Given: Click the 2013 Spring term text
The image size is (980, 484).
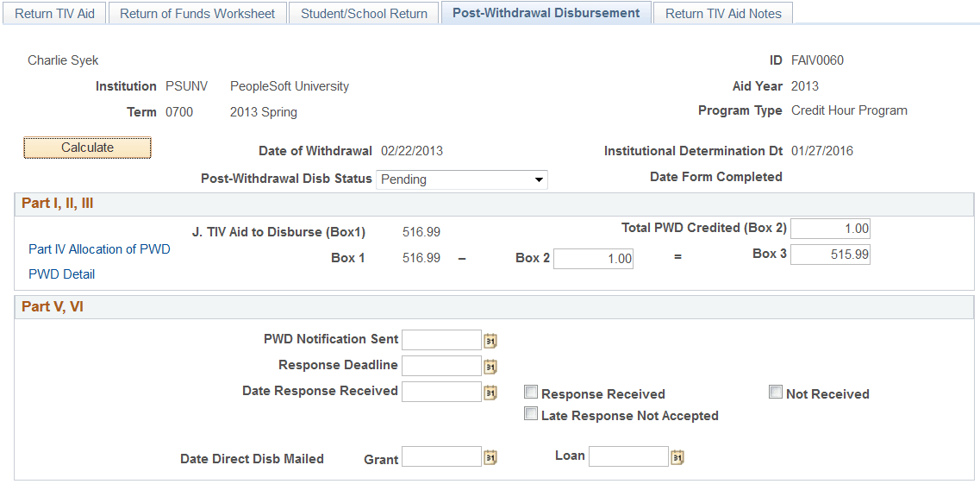Looking at the screenshot, I should (x=263, y=112).
